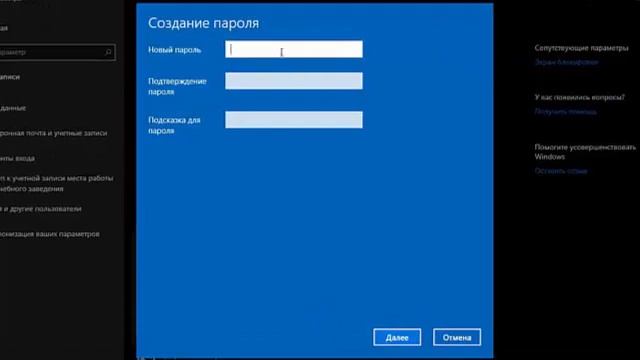The width and height of the screenshot is (640, 360).
Task: Click 'У вас появились вопросы?' heading
Action: point(580,97)
